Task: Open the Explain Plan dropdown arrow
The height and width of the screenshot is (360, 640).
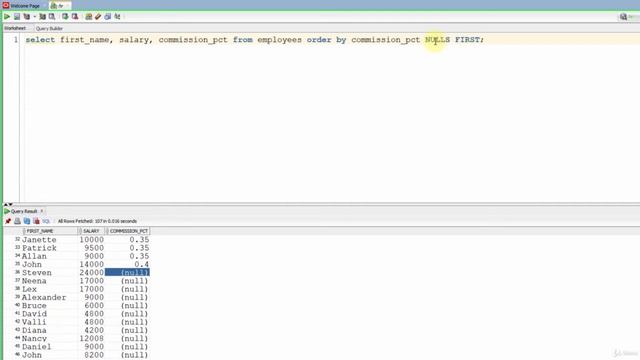Action: click(x=35, y=17)
